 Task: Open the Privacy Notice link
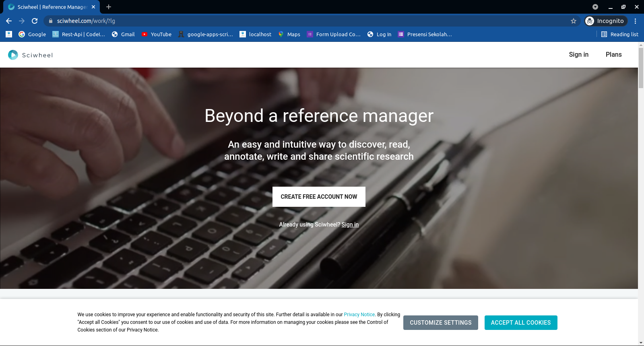359,315
